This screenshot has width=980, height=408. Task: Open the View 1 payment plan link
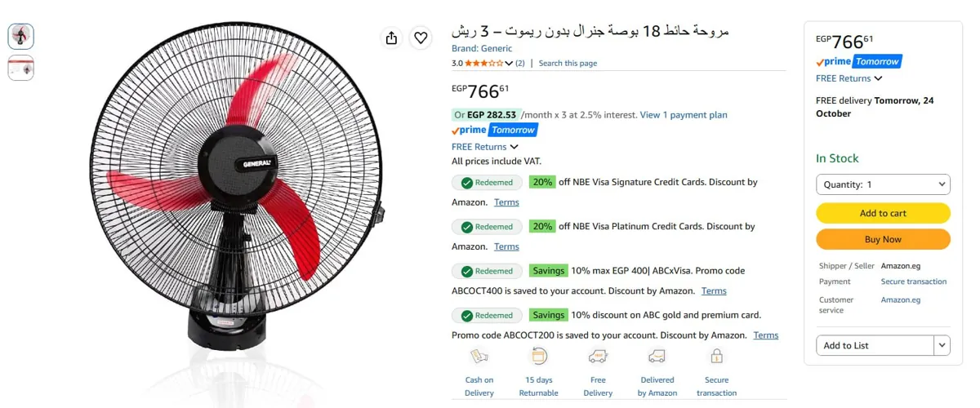[x=684, y=115]
